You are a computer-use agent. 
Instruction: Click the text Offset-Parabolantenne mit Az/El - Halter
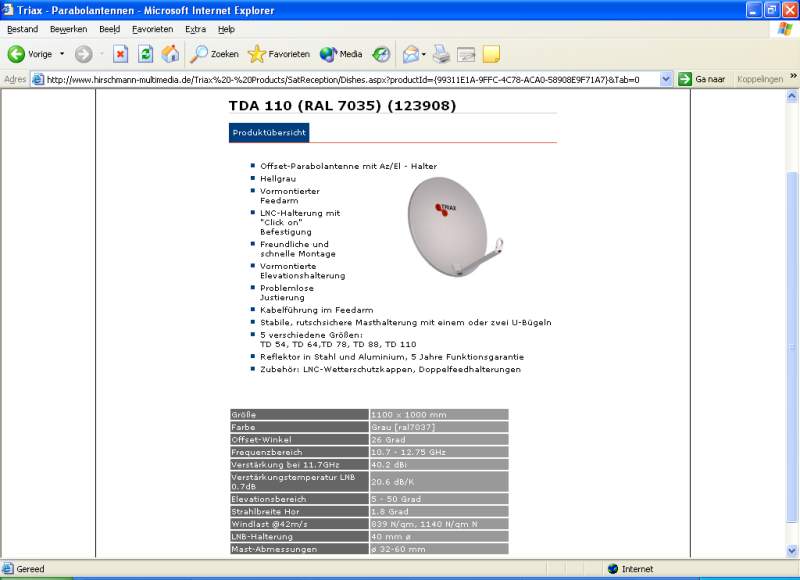(x=348, y=166)
